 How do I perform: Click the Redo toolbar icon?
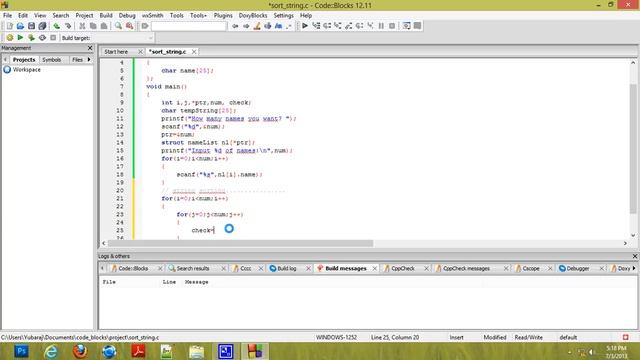click(68, 26)
